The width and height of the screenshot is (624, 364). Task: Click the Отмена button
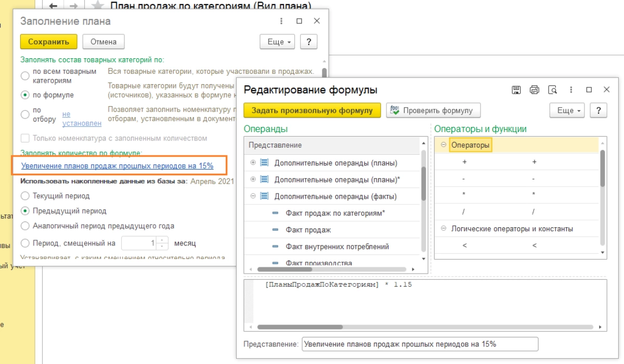click(103, 42)
